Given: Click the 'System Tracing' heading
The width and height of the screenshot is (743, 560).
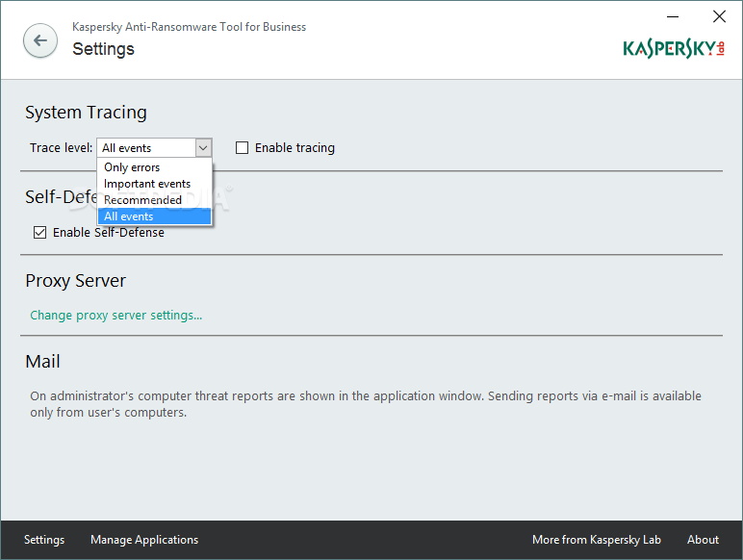Looking at the screenshot, I should pos(86,113).
